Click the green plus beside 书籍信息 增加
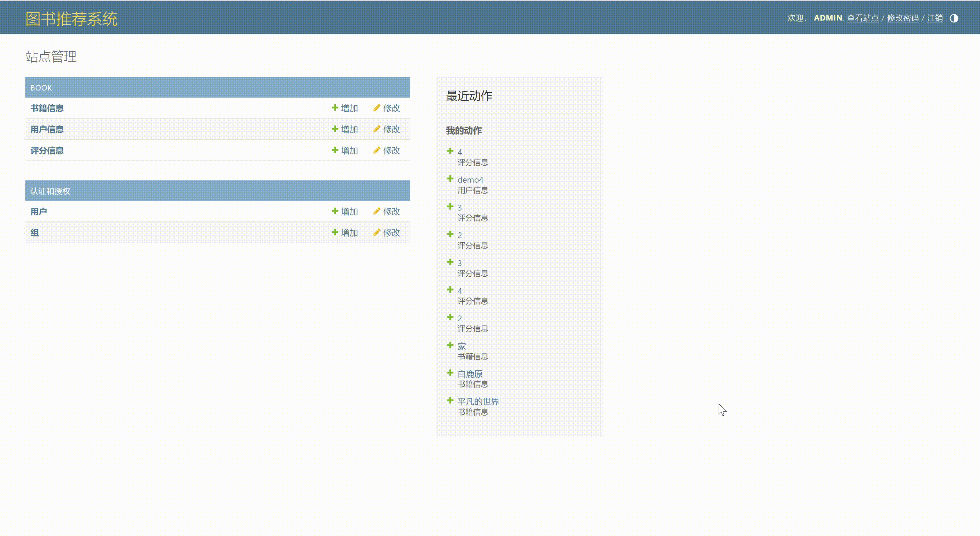Image resolution: width=980 pixels, height=536 pixels. click(x=335, y=108)
